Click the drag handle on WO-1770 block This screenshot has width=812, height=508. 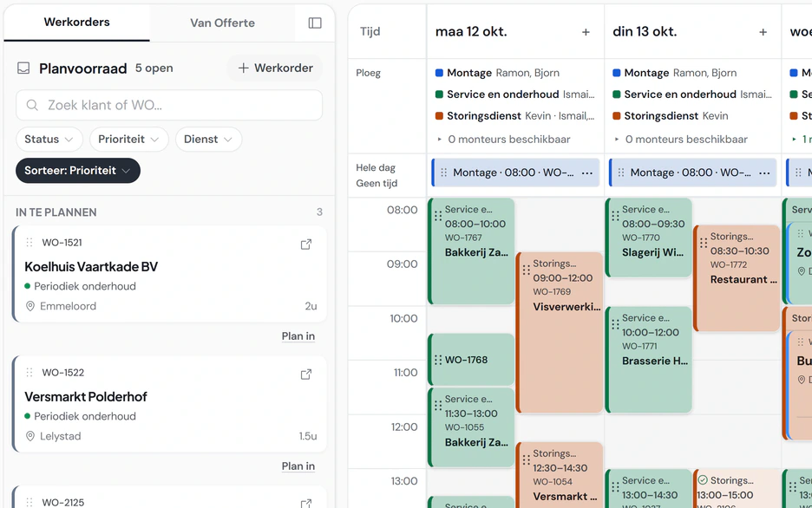(x=615, y=216)
